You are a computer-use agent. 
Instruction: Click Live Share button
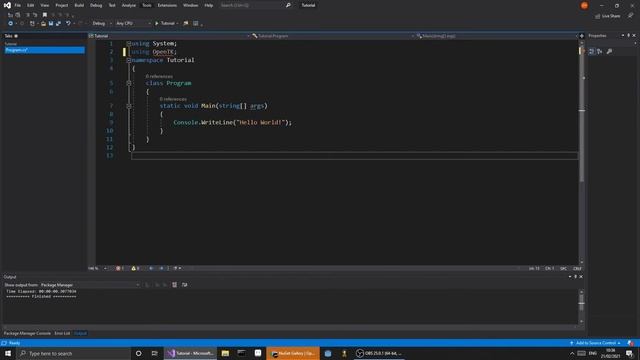tap(607, 16)
